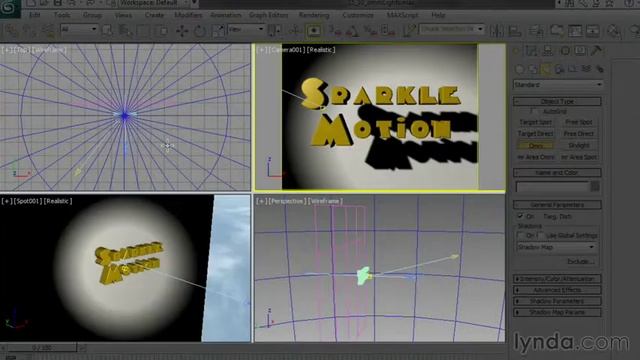Open the Modify command panel tab

tap(531, 51)
